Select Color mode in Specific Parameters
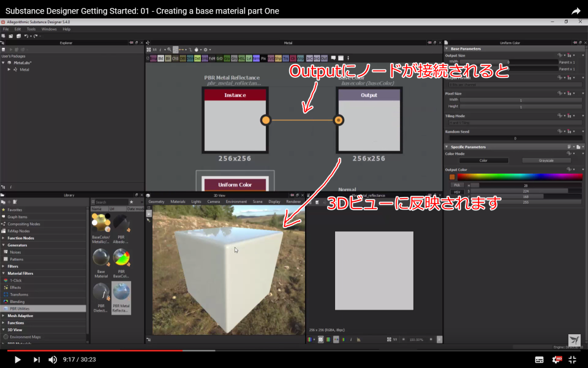Viewport: 588px width, 368px height. (x=483, y=160)
